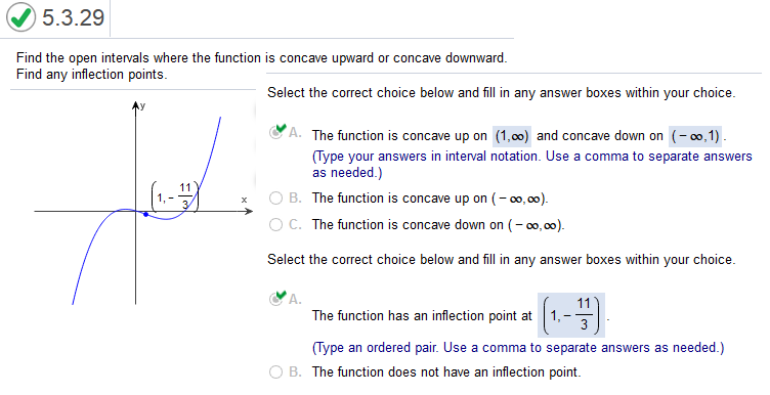Choose option C concave down everywhere
The height and width of the screenshot is (395, 770).
[275, 225]
